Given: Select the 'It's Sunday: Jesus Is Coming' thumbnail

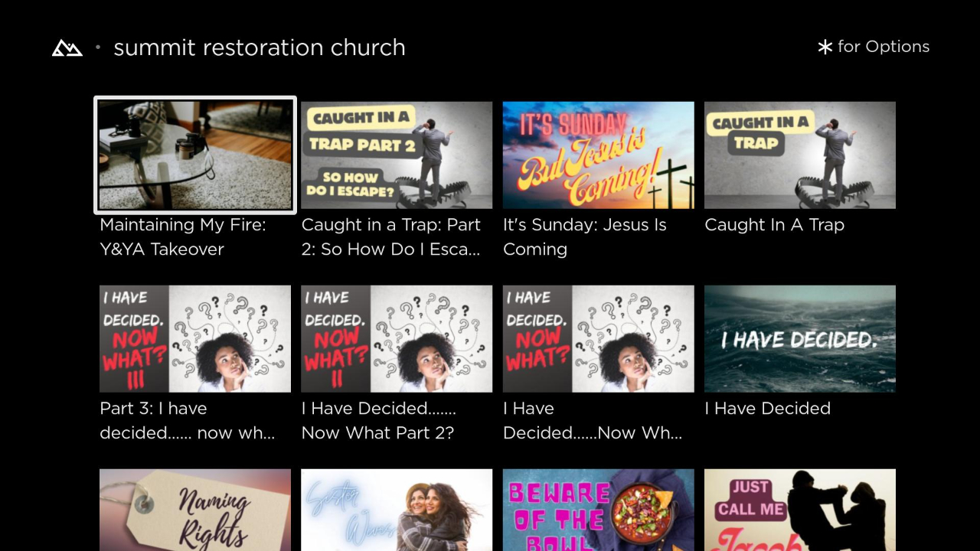Looking at the screenshot, I should pyautogui.click(x=598, y=155).
